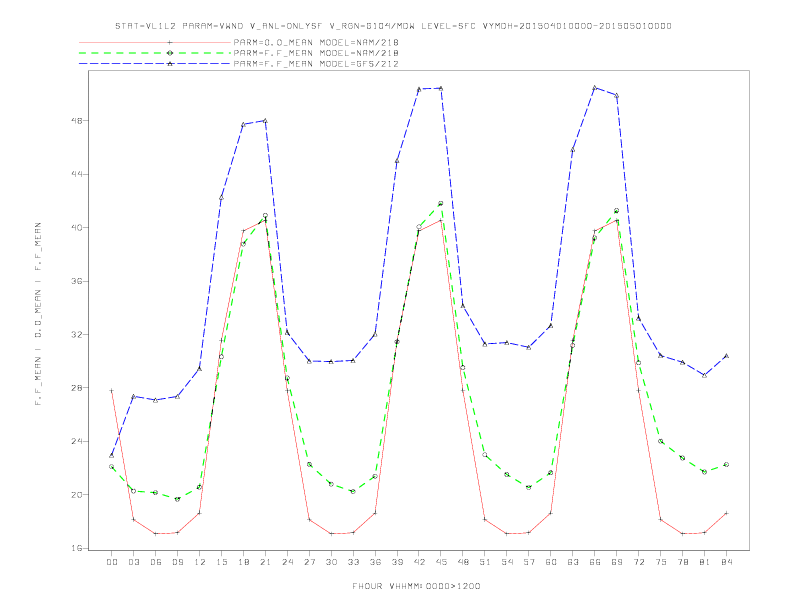Click red O.O_MEAN plus marker at forecast hour 84

coord(726,513)
